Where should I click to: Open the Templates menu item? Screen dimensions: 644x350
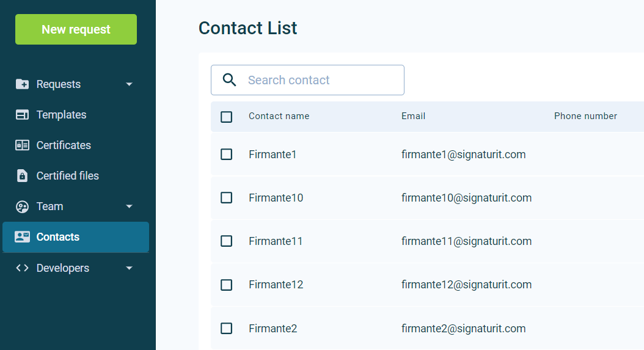click(x=61, y=115)
